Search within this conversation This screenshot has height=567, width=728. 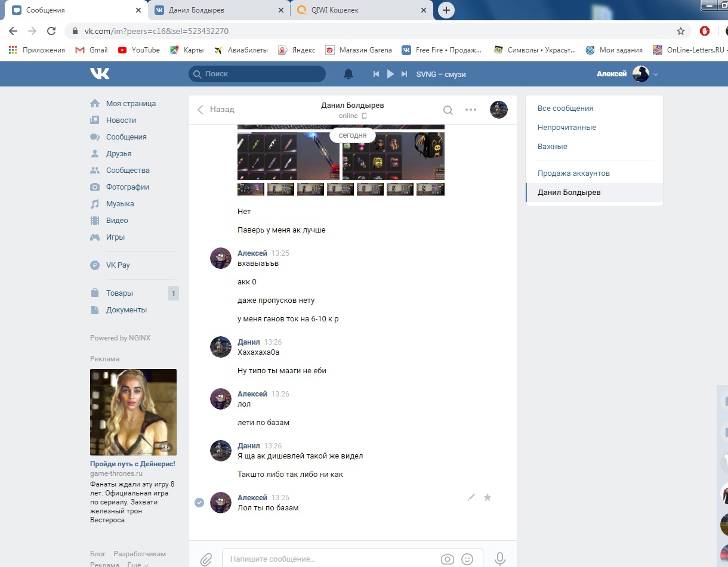point(448,110)
